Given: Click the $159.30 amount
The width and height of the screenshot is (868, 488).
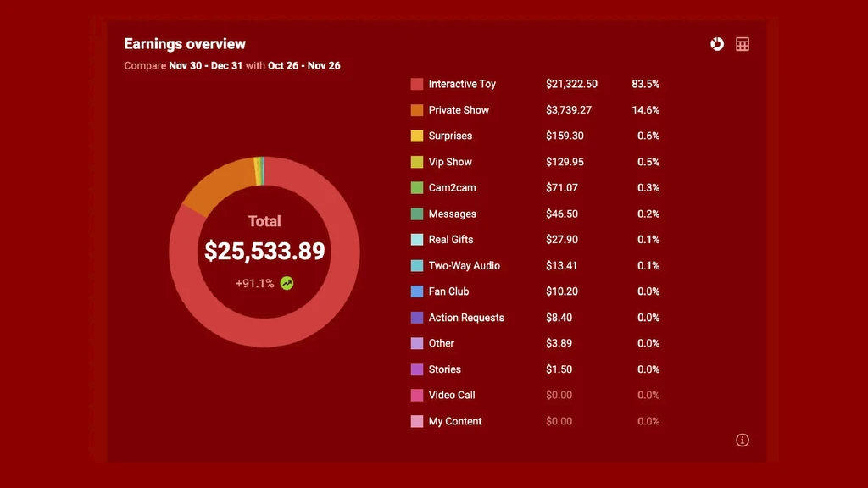Looking at the screenshot, I should pyautogui.click(x=565, y=136).
